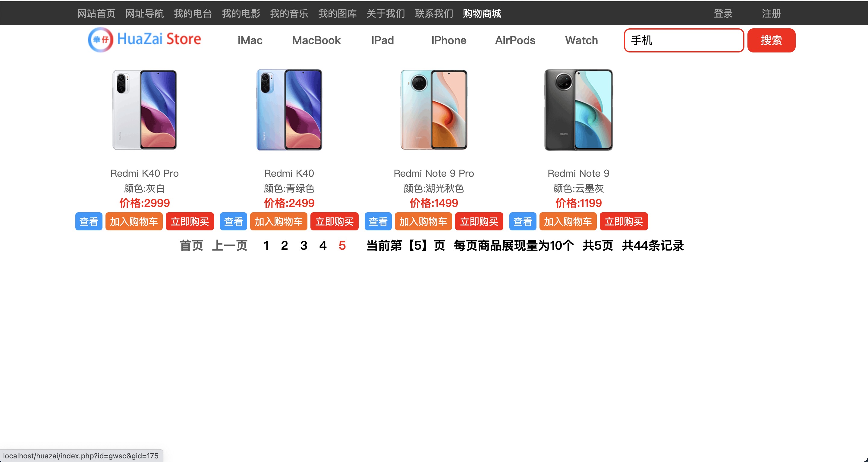
Task: Focus the search field containing 手机
Action: click(684, 40)
